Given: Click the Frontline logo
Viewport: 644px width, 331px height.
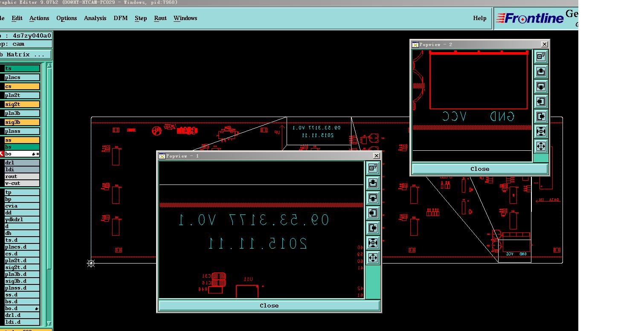Looking at the screenshot, I should coord(529,18).
